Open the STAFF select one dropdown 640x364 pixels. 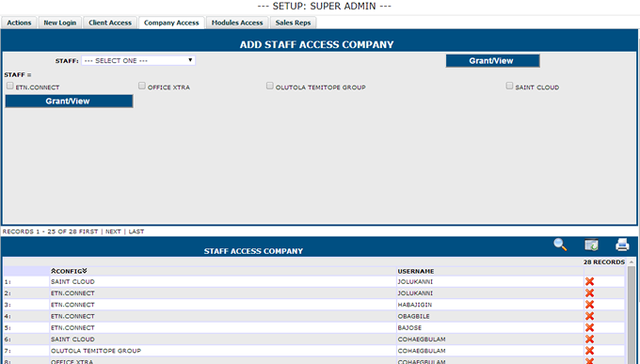[138, 60]
